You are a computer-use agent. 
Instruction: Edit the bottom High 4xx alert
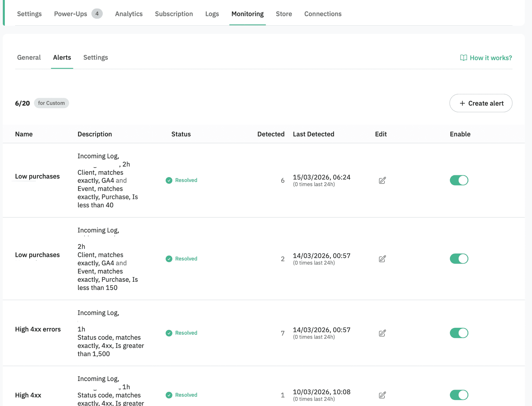(382, 395)
